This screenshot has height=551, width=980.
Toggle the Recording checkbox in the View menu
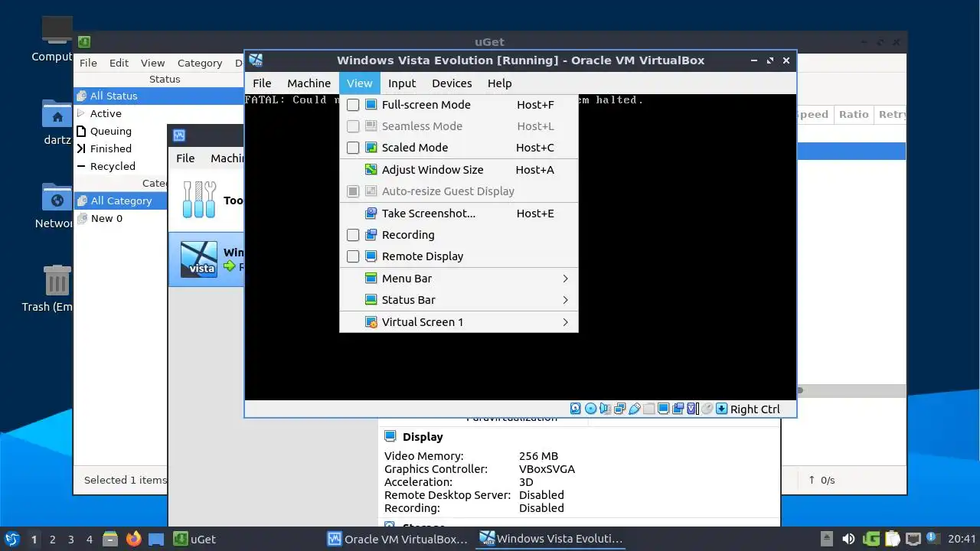click(353, 235)
